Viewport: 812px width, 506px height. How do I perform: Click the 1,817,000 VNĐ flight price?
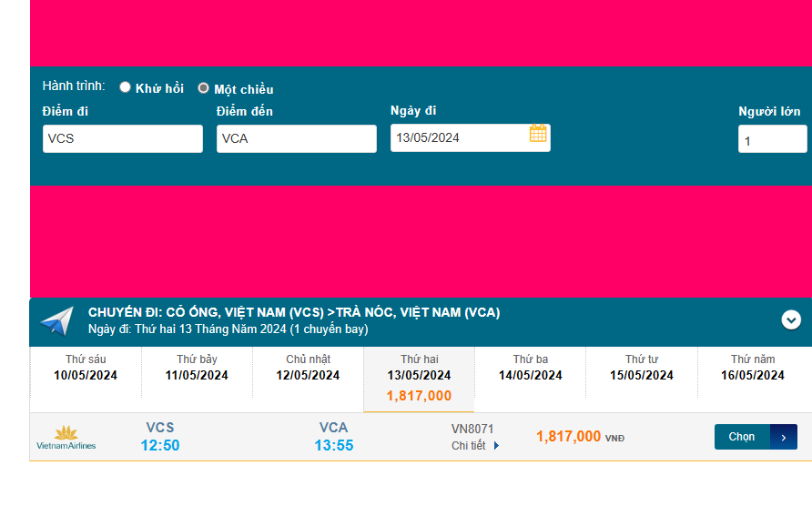[x=580, y=437]
